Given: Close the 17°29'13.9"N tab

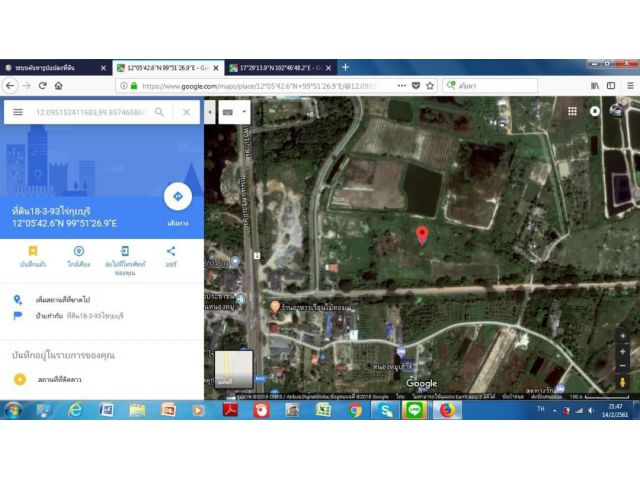Looking at the screenshot, I should pos(329,68).
